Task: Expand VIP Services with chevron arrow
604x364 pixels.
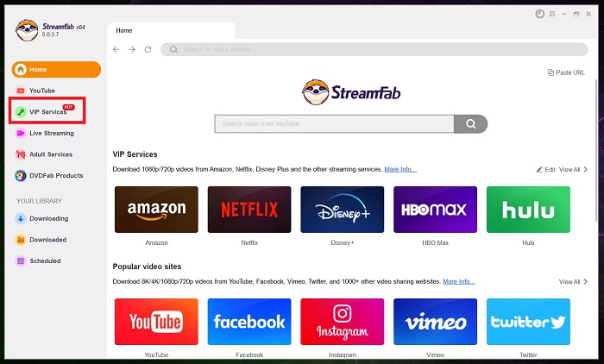Action: pyautogui.click(x=586, y=169)
